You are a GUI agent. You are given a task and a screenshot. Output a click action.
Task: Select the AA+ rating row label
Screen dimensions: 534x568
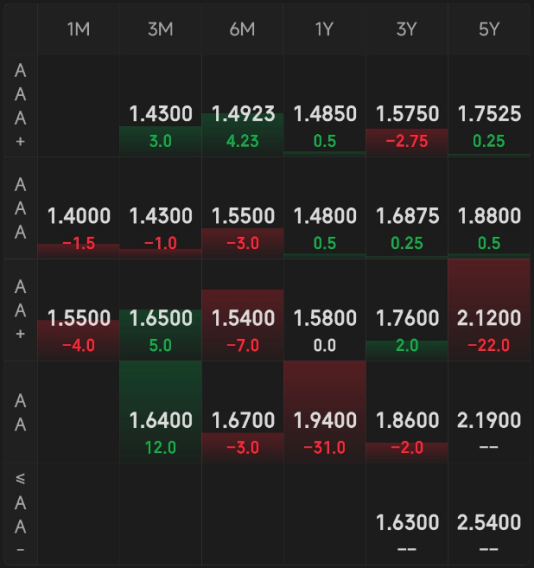20,310
